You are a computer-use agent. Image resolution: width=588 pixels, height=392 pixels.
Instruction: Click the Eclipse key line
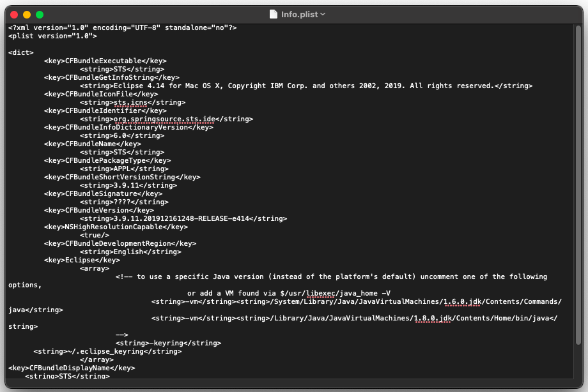coord(82,260)
